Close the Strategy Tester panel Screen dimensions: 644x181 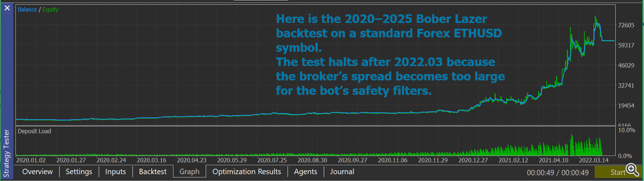coord(7,8)
